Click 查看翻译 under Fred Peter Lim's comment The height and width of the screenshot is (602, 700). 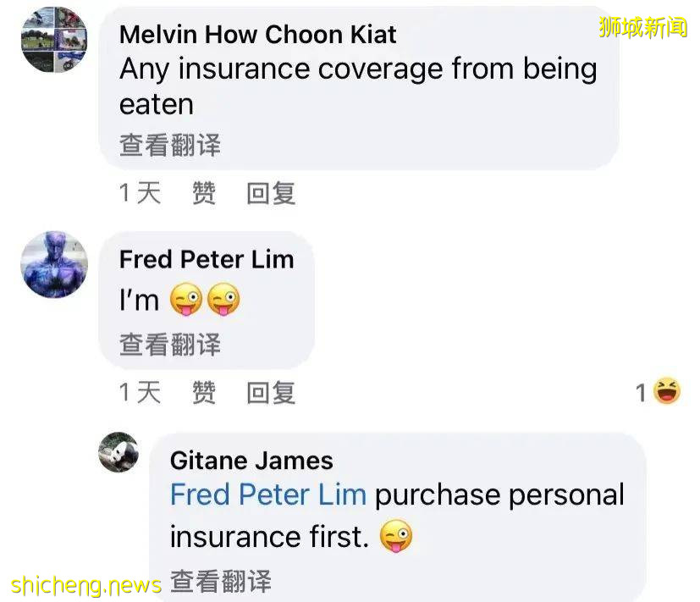[x=170, y=345]
